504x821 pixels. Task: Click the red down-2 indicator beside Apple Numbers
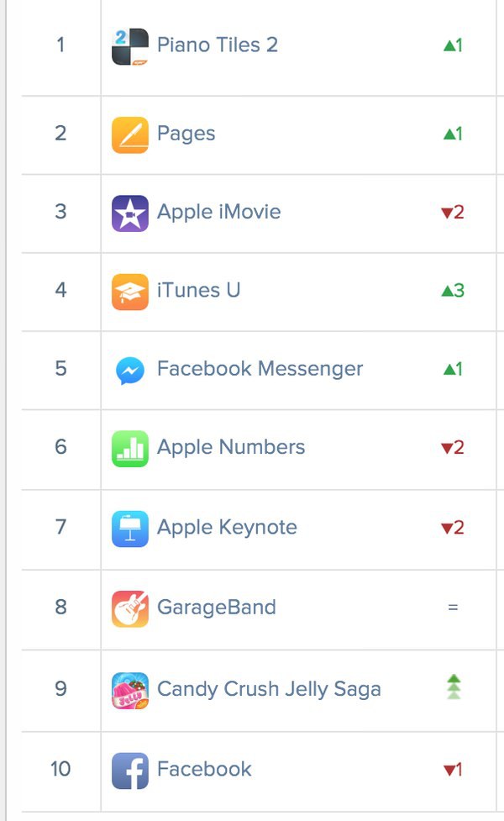pos(453,448)
